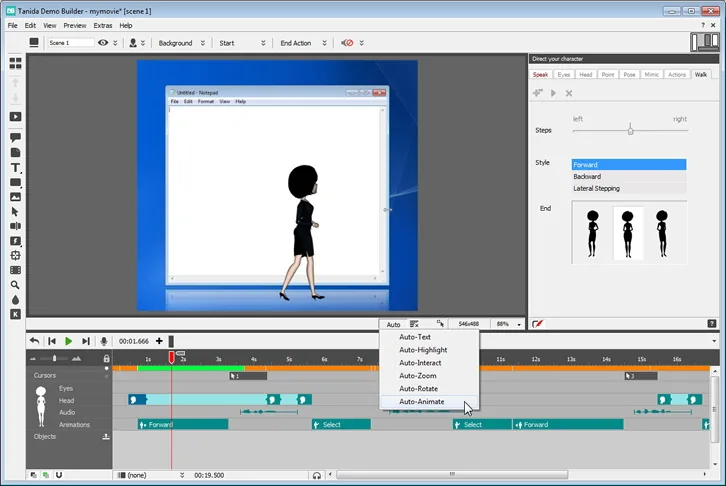Switch to the Speak tab
Screen dimensions: 726x486
540,75
